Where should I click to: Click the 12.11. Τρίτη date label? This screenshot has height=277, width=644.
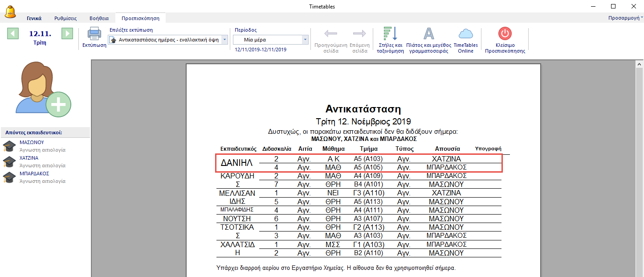tap(40, 38)
